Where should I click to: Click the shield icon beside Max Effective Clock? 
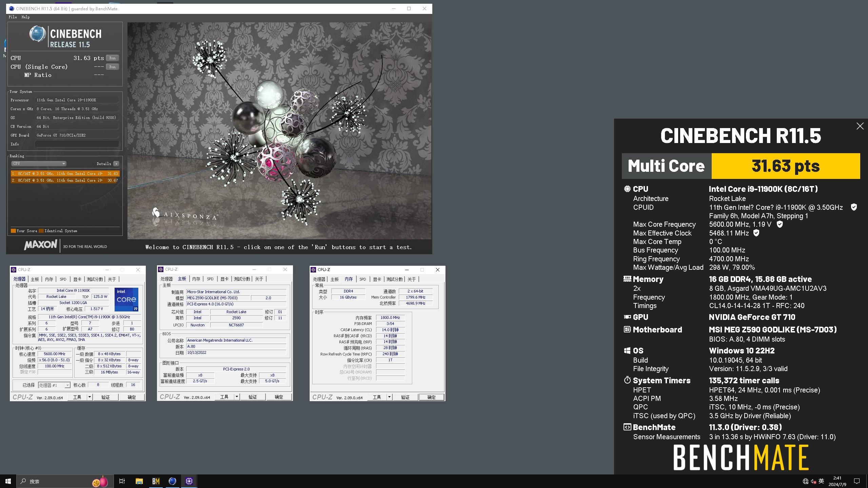coord(756,233)
